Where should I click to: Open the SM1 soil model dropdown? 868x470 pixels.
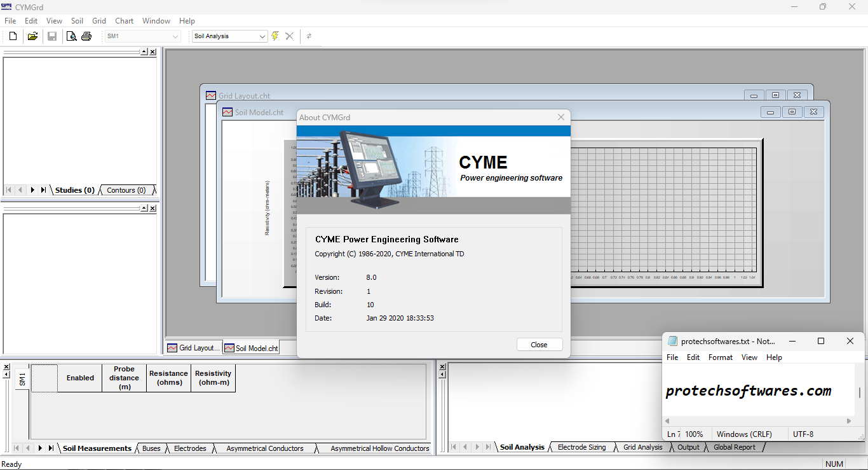pos(144,36)
